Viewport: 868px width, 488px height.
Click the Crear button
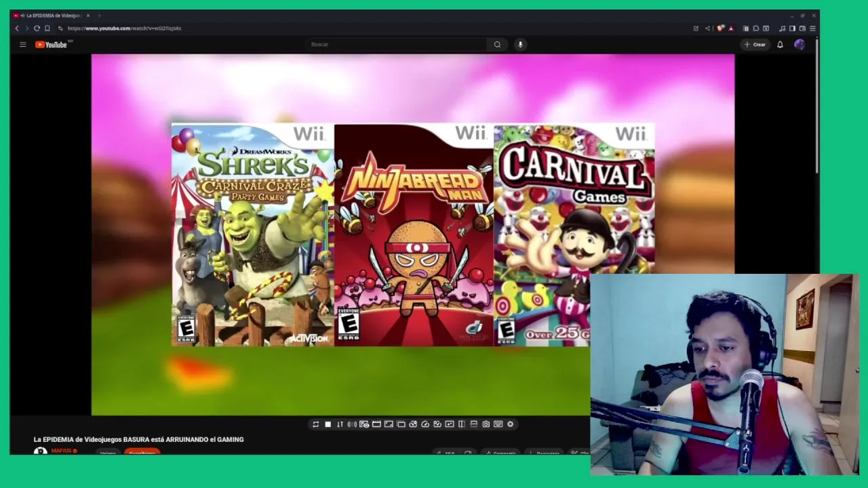(755, 45)
